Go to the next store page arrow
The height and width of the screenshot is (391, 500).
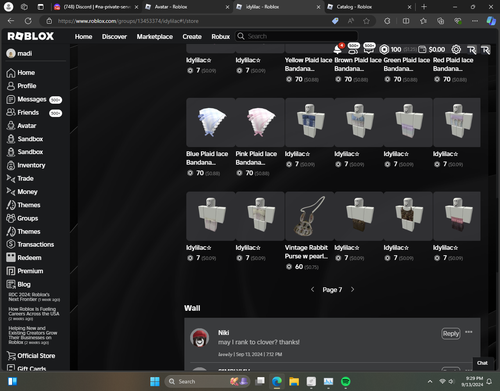coord(352,289)
